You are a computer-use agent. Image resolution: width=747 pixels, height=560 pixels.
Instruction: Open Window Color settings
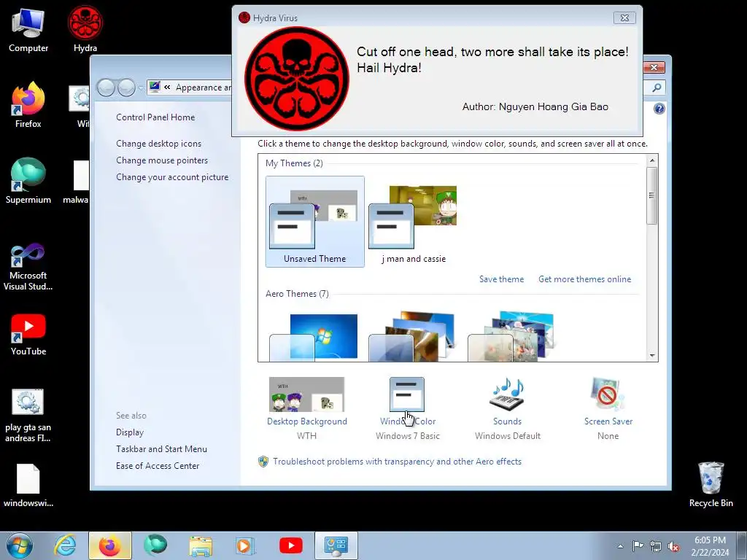407,408
